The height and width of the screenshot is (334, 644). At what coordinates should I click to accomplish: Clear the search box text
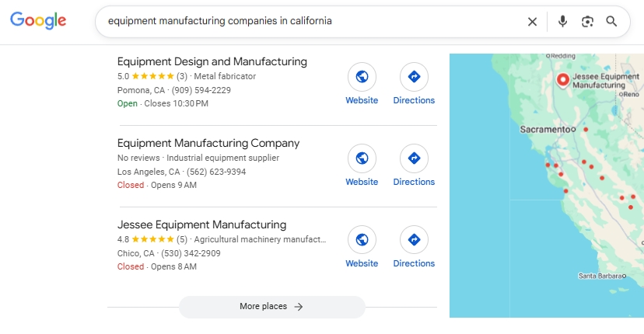point(532,22)
